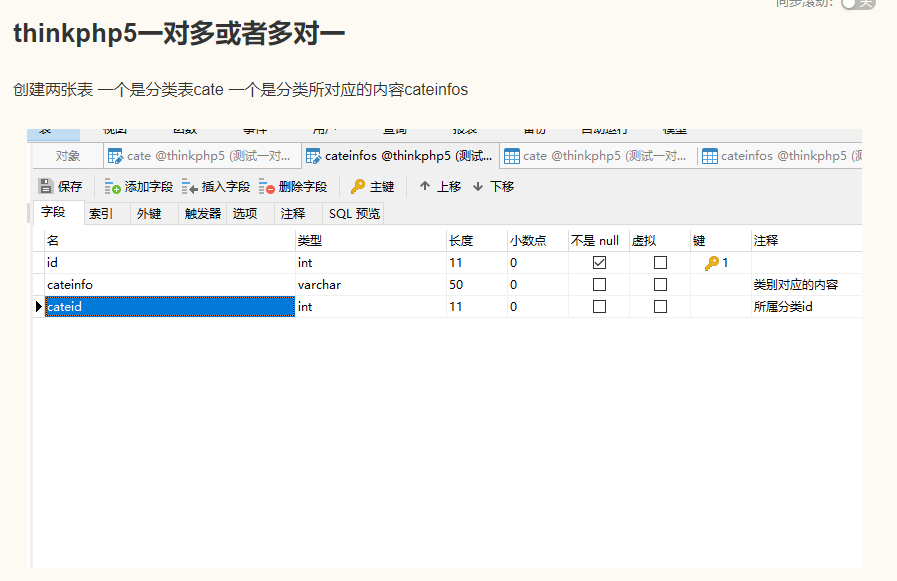Toggle Virtual checkbox for cateinfo field

660,284
